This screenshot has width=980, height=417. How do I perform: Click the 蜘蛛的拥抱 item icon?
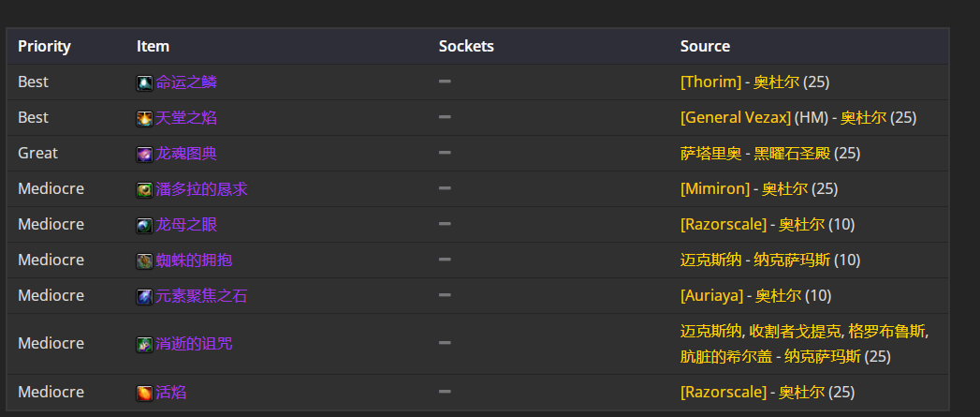click(144, 261)
